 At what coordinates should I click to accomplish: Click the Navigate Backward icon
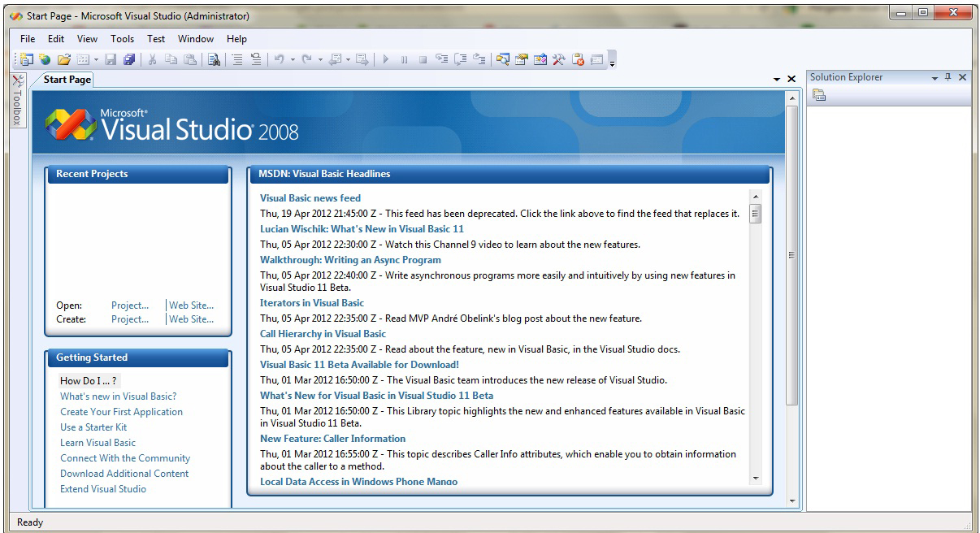tap(336, 59)
